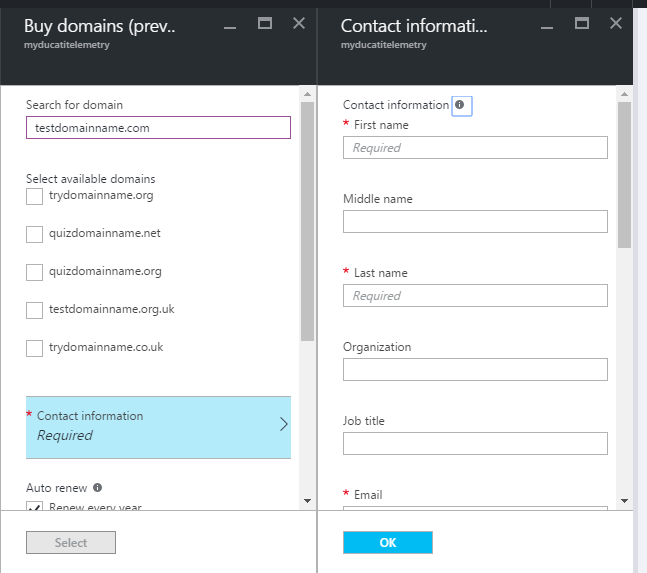
Task: Click the info icon next to Contact information
Action: [x=460, y=105]
